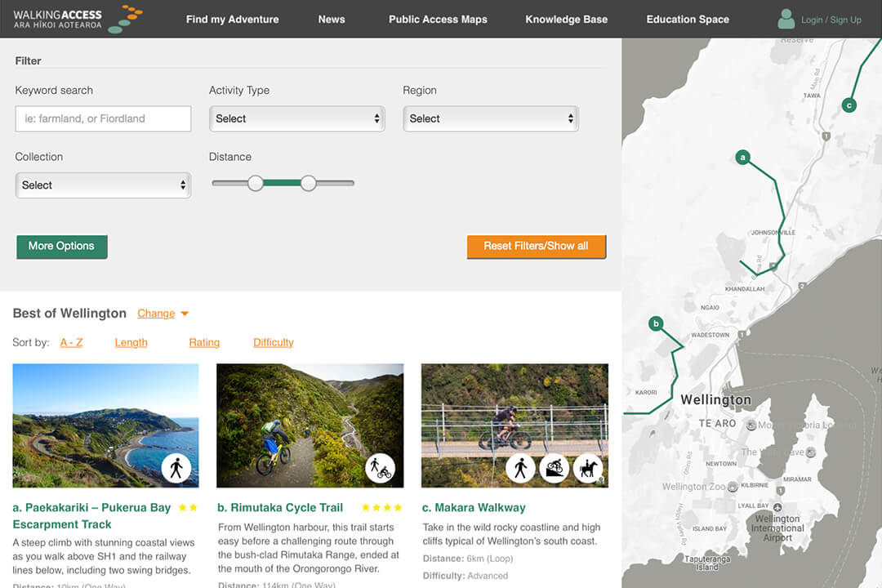This screenshot has height=588, width=882.
Task: Go to the News page
Action: pos(332,19)
